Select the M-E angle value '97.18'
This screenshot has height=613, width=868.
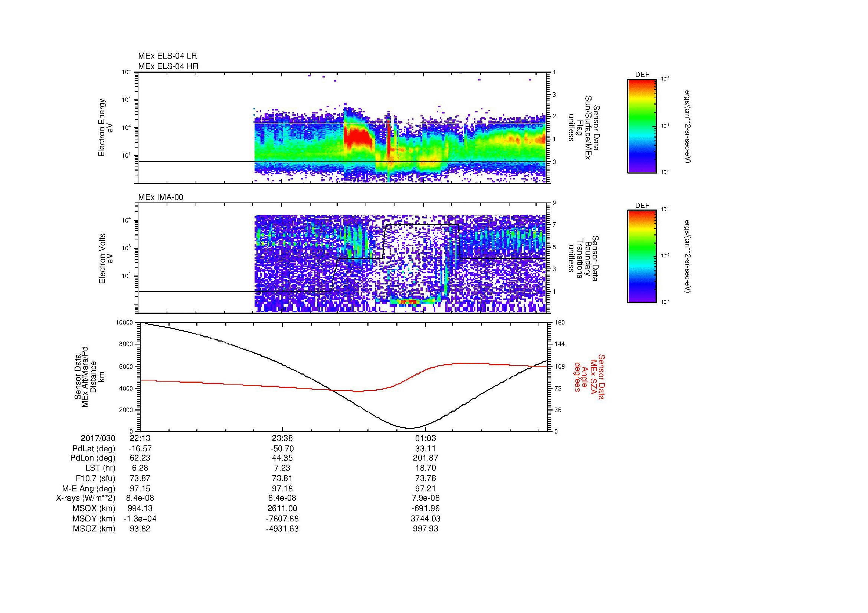tap(282, 488)
